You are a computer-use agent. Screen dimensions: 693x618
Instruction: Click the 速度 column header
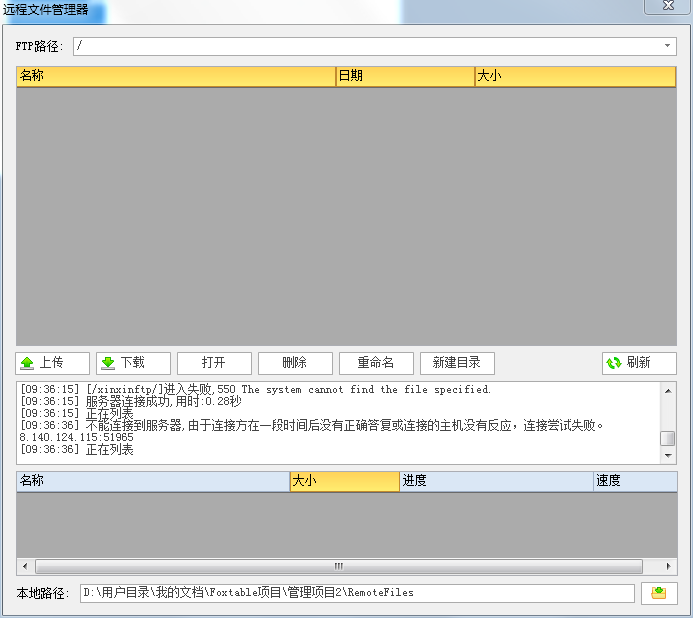(635, 481)
